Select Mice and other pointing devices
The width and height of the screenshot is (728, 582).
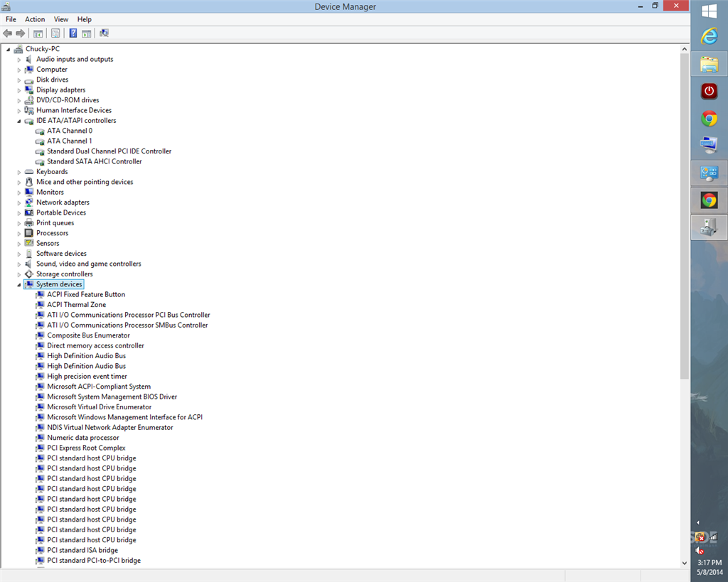pos(85,181)
